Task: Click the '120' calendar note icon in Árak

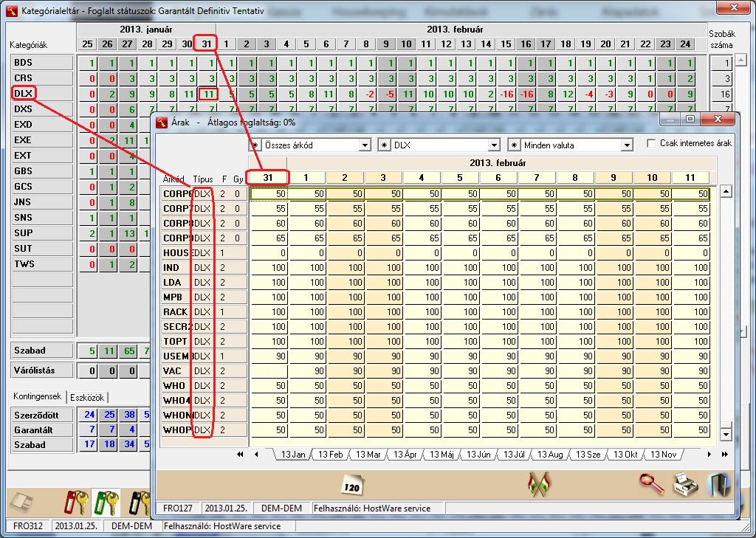Action: (x=352, y=485)
